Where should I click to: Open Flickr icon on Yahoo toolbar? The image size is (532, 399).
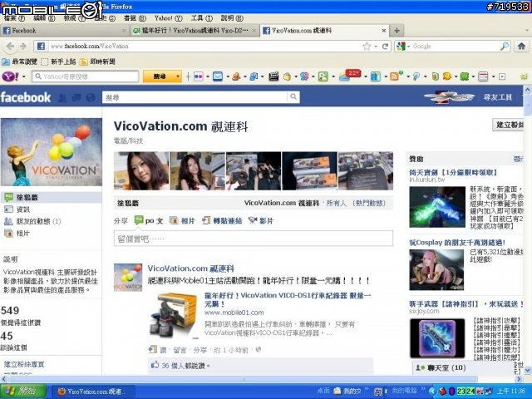pos(198,76)
